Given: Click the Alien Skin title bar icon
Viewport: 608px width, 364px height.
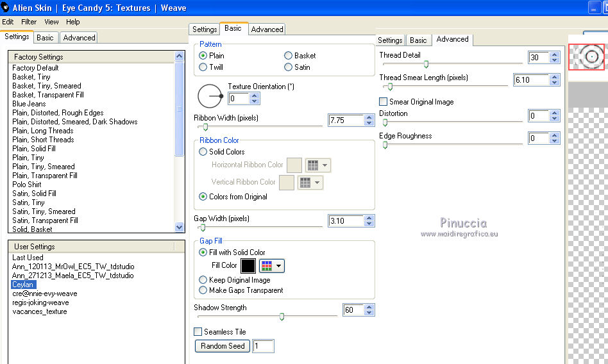Looking at the screenshot, I should 7,8.
